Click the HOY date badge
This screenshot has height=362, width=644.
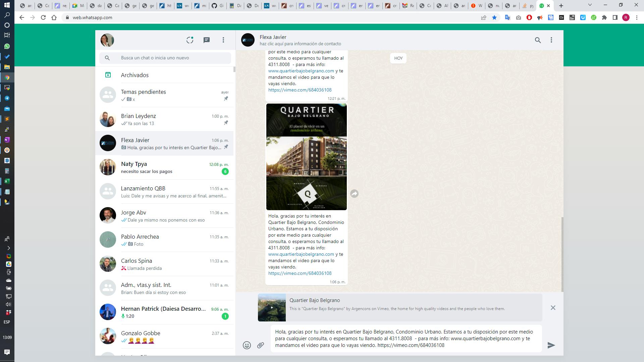click(398, 58)
